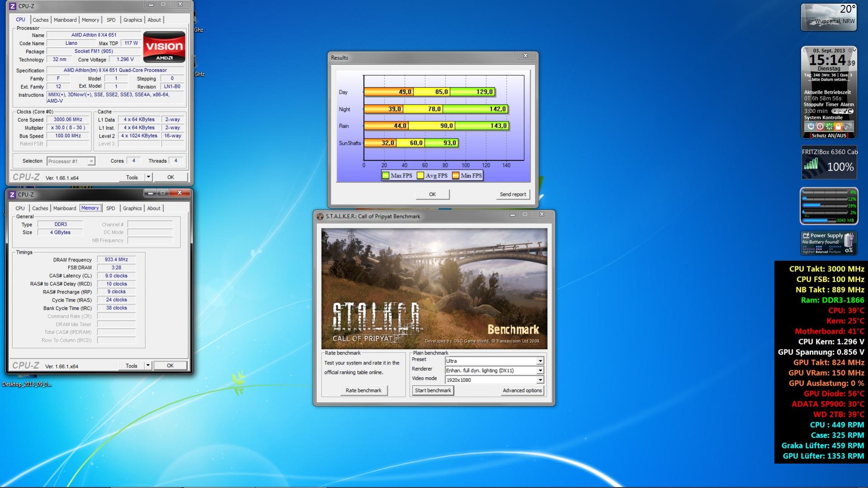This screenshot has height=488, width=868.
Task: Click the orange lock icon under System Kontrolle
Action: point(838,127)
